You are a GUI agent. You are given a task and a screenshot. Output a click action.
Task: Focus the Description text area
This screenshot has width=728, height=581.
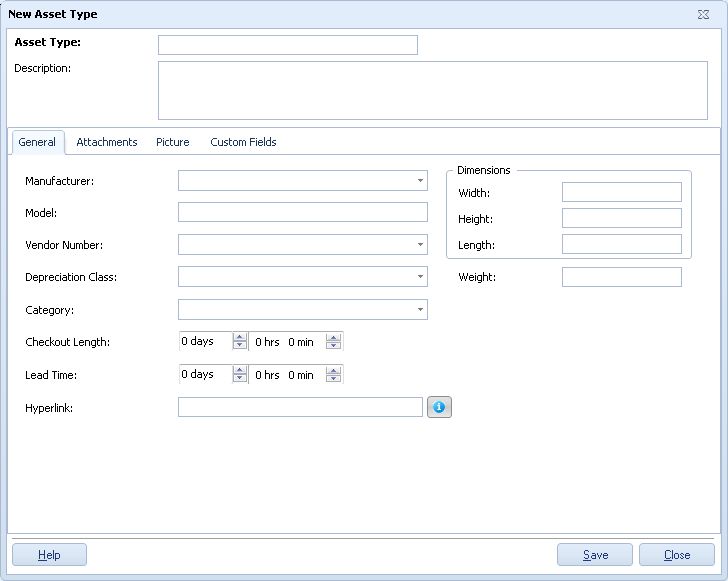(x=432, y=90)
